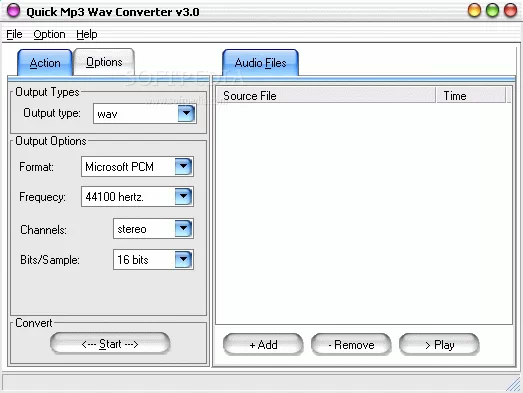Start the conversion with Start button
Screen dimensions: 523x393
110,344
